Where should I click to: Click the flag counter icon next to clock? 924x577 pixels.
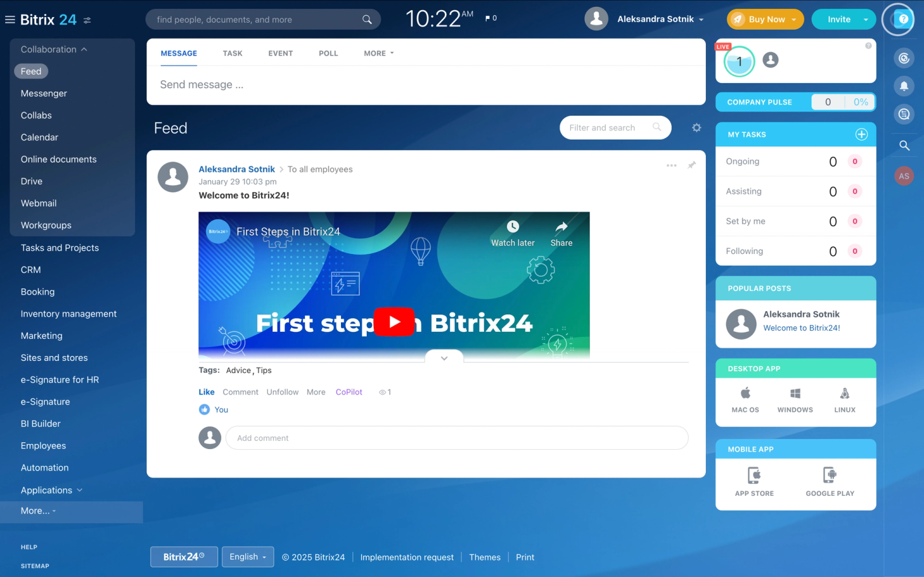(491, 18)
